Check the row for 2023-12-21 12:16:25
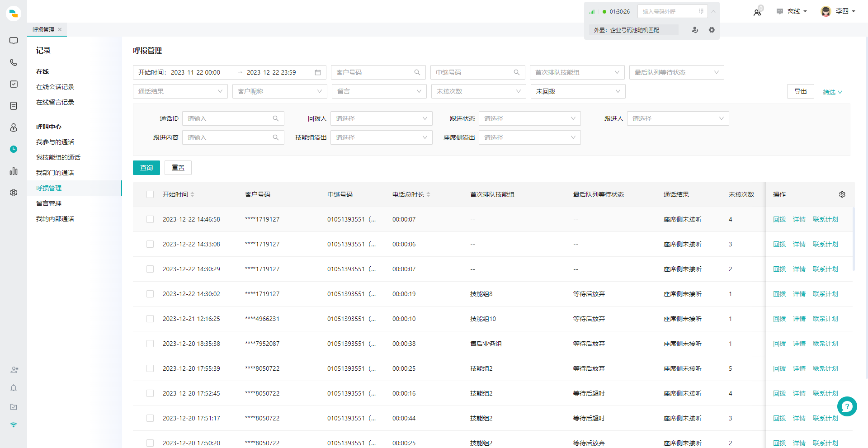 pos(150,319)
